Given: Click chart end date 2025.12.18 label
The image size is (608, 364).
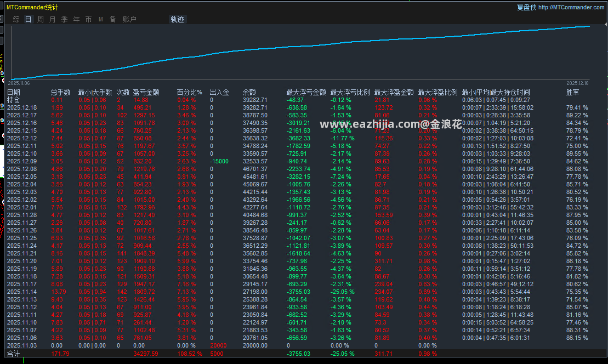Looking at the screenshot, I should pos(577,83).
